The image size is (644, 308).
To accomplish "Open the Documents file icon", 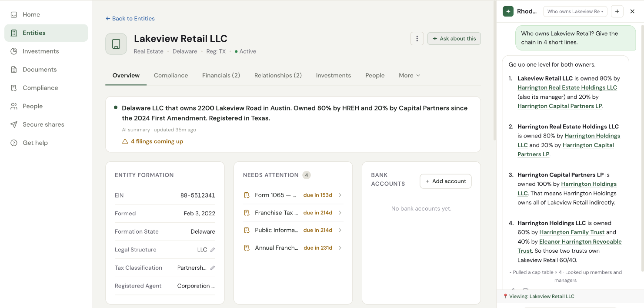I will coord(14,69).
